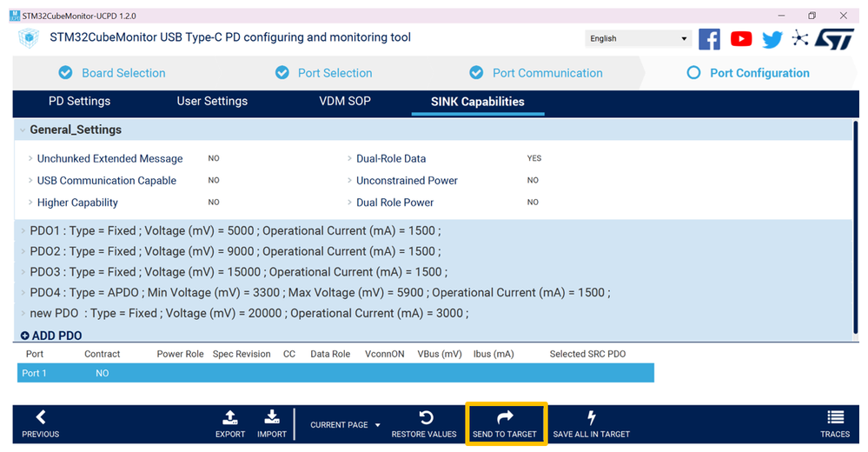Open the Traces panel icon

click(835, 417)
